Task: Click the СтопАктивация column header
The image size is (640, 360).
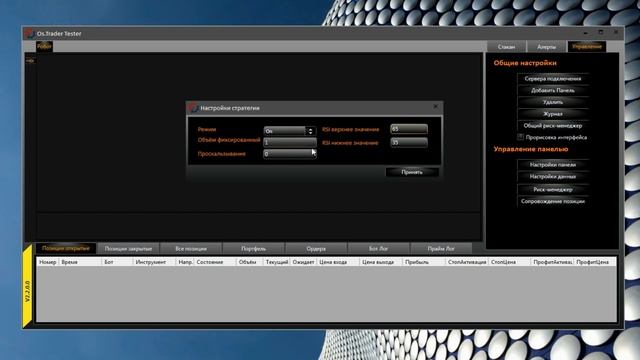Action: (x=467, y=262)
